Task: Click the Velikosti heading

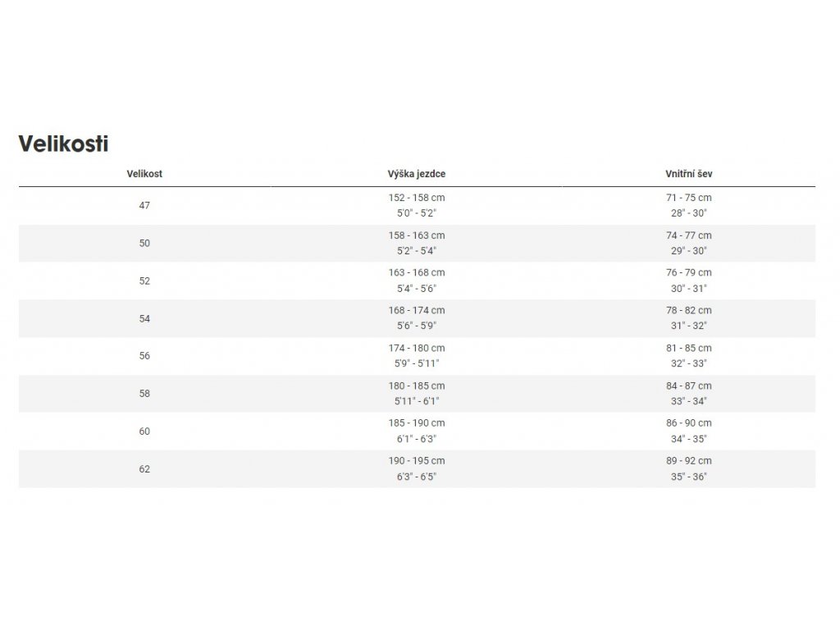Action: [x=63, y=144]
